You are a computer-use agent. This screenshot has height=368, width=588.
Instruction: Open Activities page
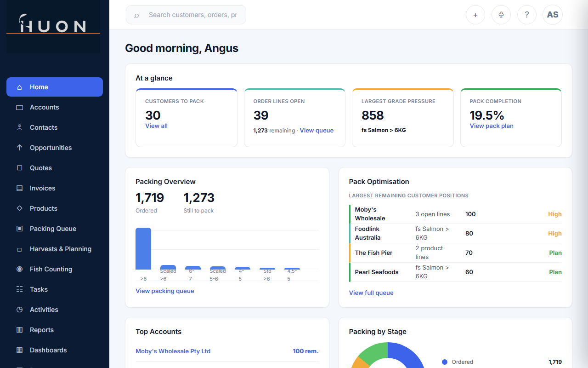click(x=55, y=310)
